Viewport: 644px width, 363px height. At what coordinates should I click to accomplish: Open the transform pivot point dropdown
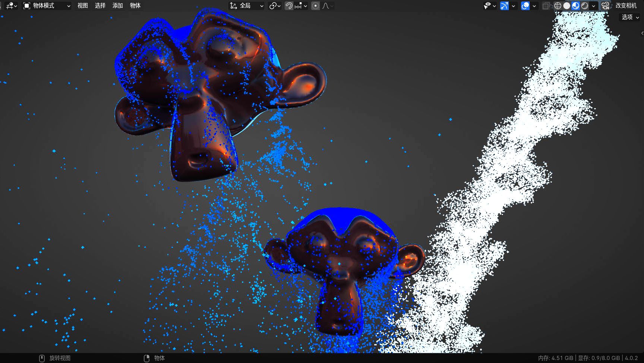[275, 6]
